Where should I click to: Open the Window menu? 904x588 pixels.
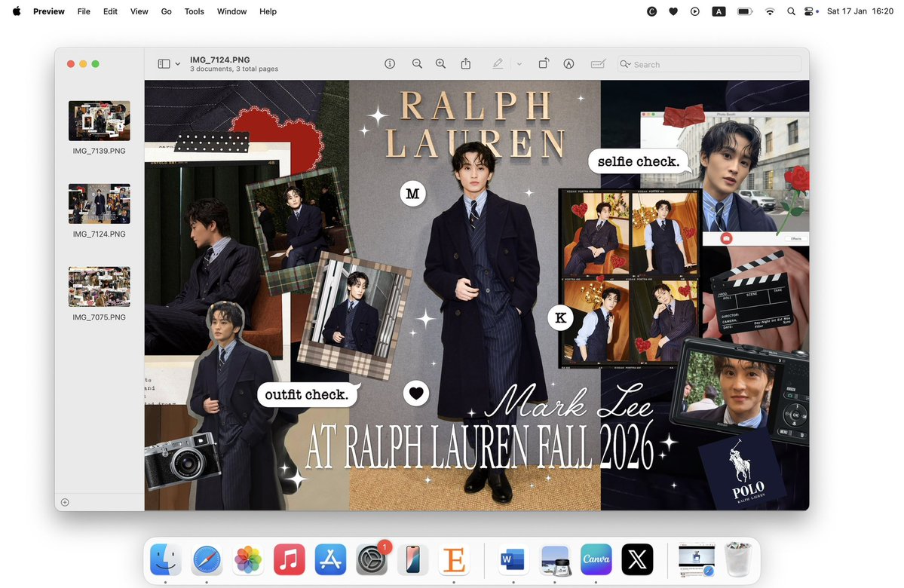click(x=231, y=11)
